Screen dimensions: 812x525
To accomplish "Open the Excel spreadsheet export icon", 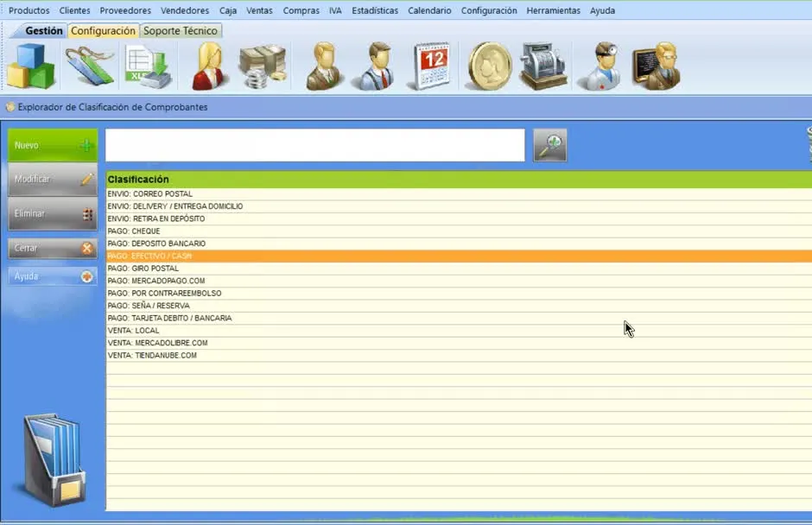I will 148,66.
